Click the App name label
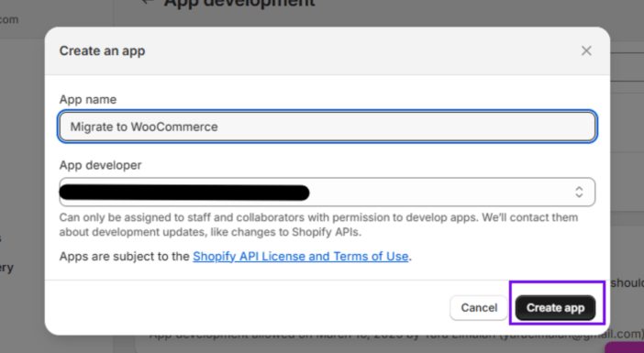 pyautogui.click(x=88, y=99)
